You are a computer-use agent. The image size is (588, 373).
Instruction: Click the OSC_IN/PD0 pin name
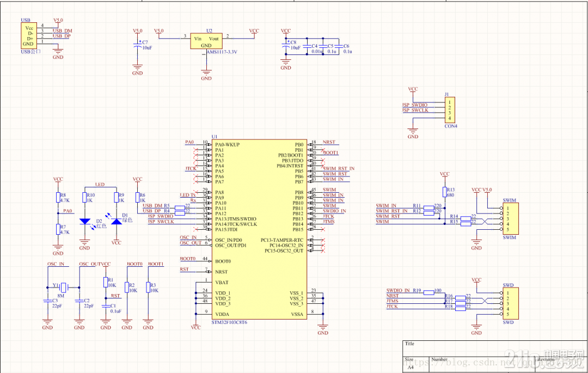pyautogui.click(x=229, y=240)
